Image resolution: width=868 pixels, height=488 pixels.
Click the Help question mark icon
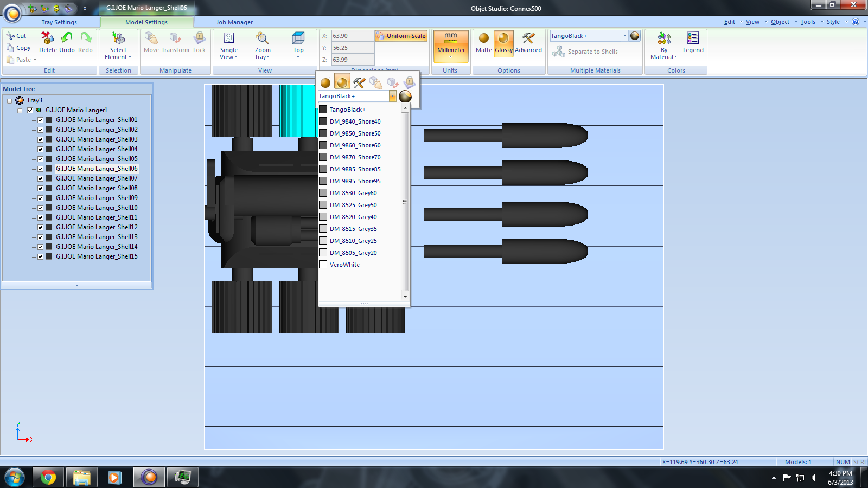[856, 22]
